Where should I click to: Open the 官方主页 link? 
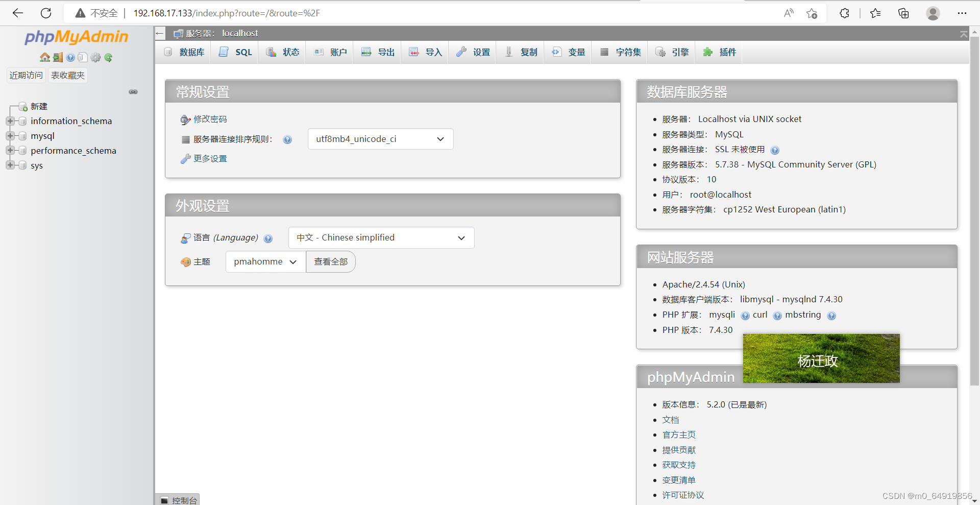679,435
